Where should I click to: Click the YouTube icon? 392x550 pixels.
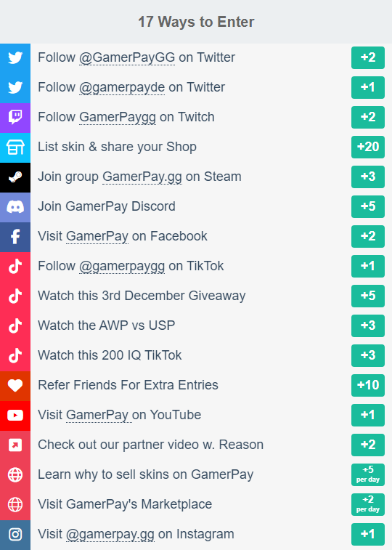pyautogui.click(x=15, y=416)
